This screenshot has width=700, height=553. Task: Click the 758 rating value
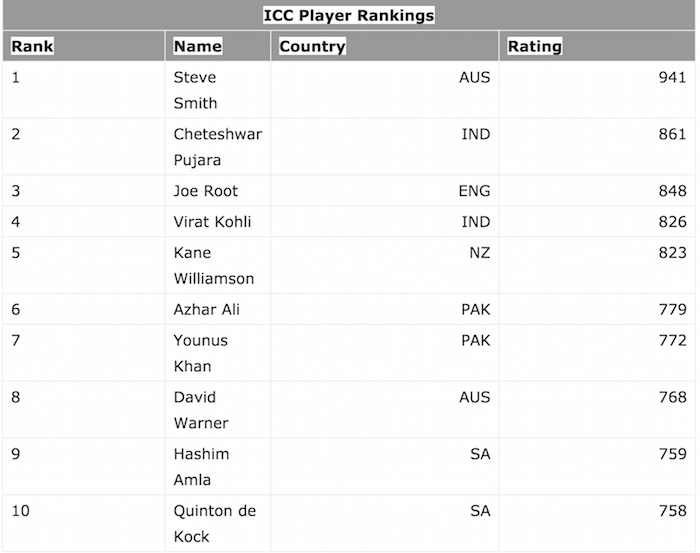point(672,511)
